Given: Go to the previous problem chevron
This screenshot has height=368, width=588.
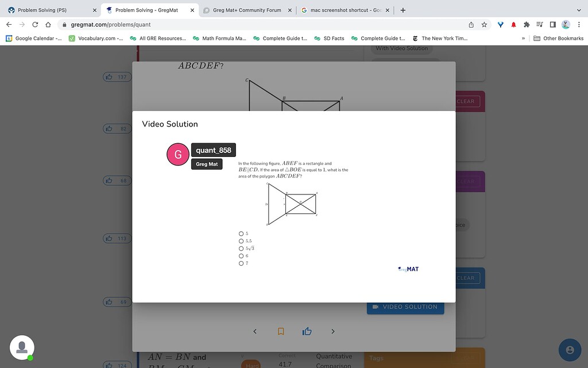Looking at the screenshot, I should (x=255, y=331).
